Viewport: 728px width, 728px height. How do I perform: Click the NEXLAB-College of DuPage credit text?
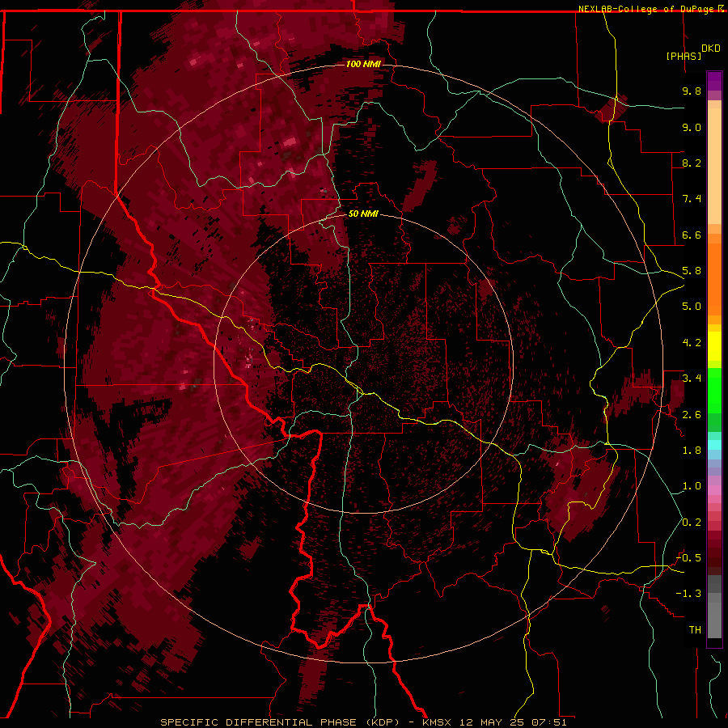[x=646, y=9]
